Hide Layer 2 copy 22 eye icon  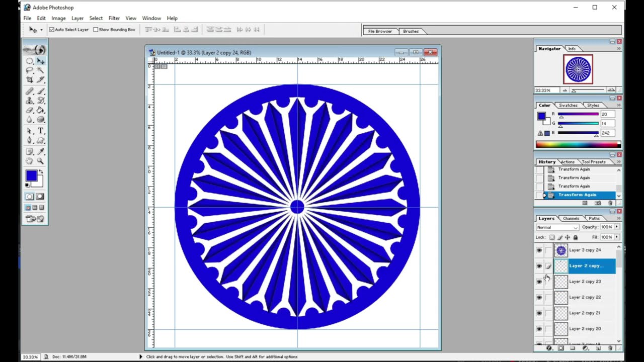539,298
